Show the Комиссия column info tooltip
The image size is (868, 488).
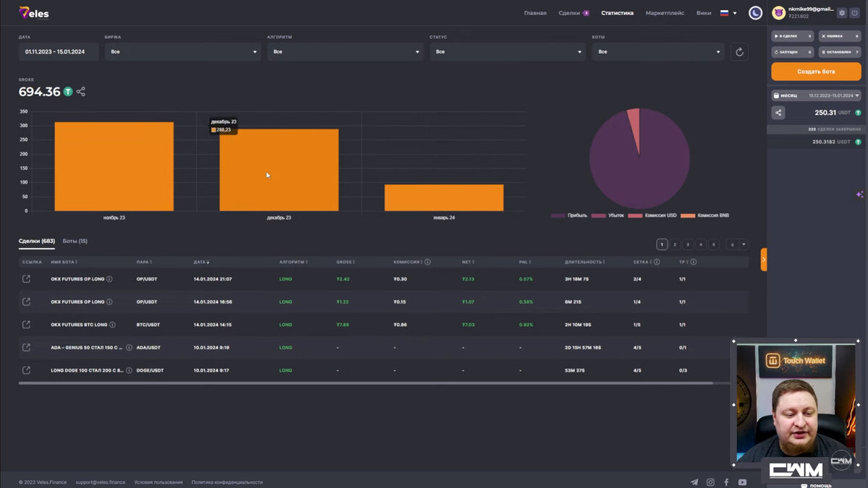[x=427, y=262]
